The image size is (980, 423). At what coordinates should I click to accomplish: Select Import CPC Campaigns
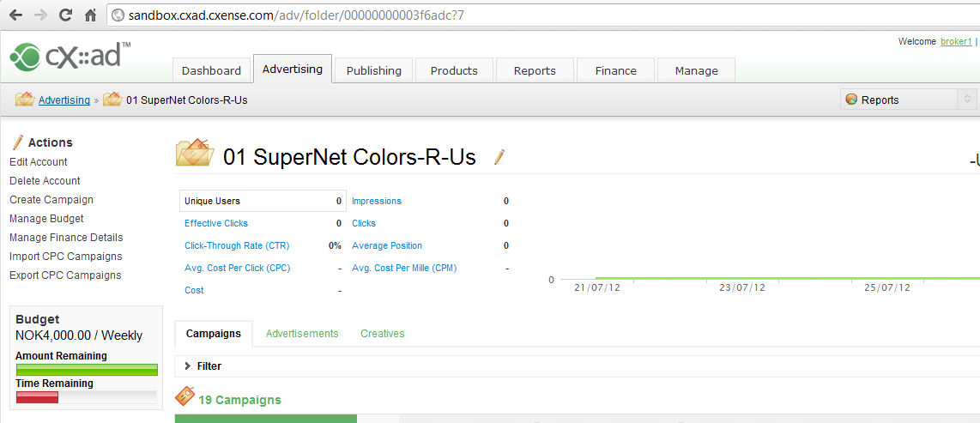click(x=65, y=257)
